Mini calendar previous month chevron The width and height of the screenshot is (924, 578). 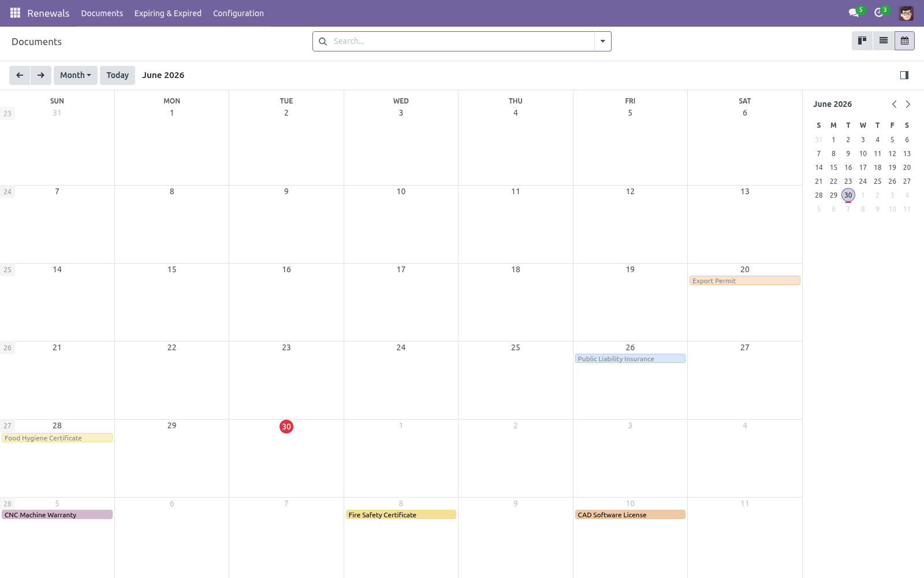(x=894, y=104)
